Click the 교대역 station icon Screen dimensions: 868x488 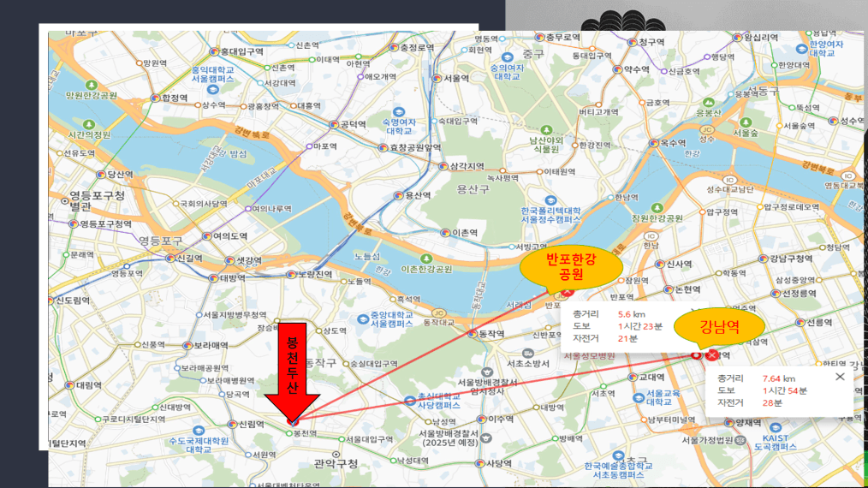click(633, 378)
